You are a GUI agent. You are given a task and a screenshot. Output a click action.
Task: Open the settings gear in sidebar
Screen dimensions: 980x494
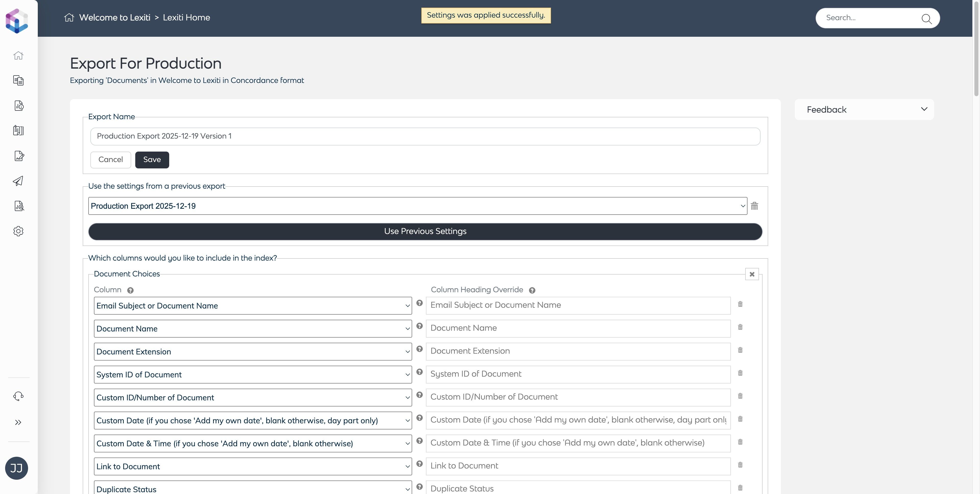point(18,231)
